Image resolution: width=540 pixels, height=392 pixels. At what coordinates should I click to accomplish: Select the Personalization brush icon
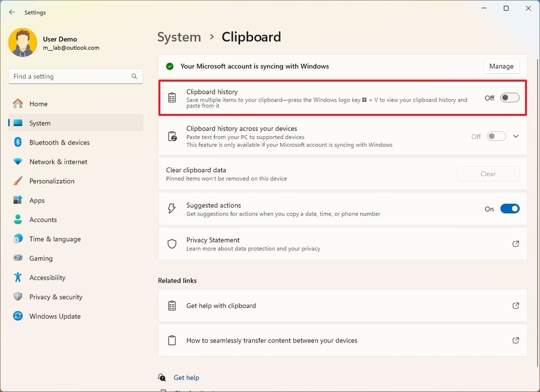18,181
